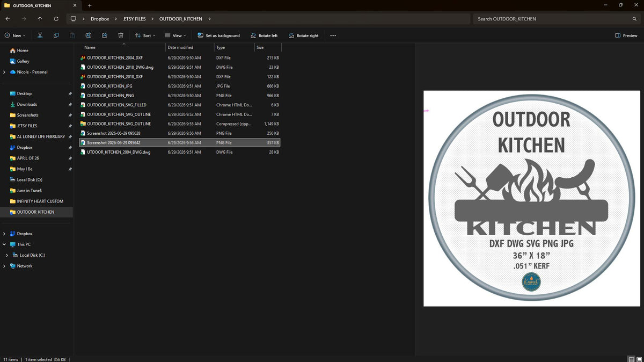The height and width of the screenshot is (362, 644).
Task: Expand the Network tree node
Action: tap(4, 266)
